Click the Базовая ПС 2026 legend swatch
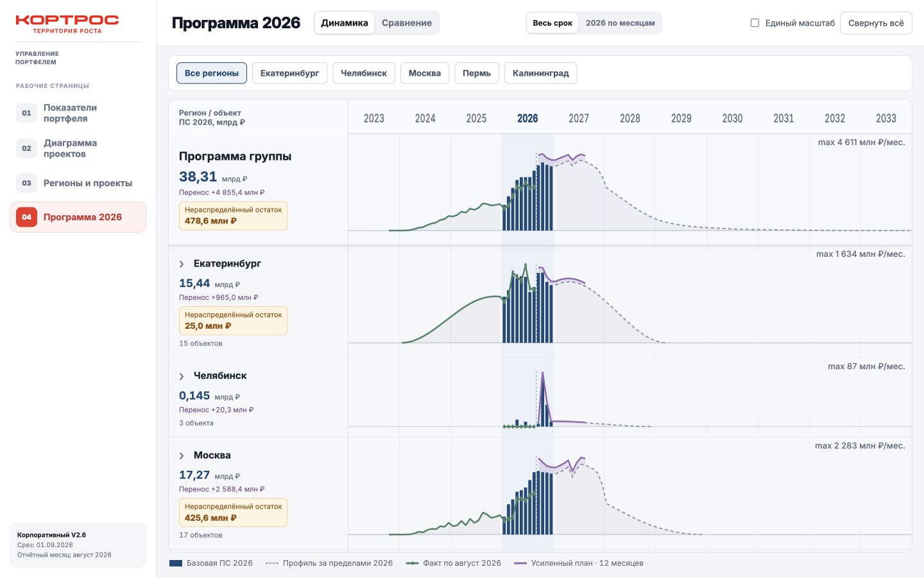This screenshot has width=924, height=578. (x=176, y=563)
